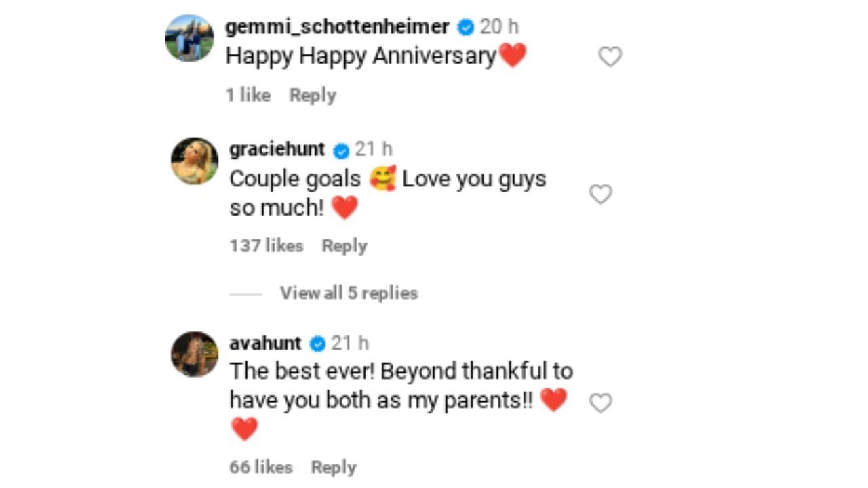
Task: Like gemmi_schottenheimer's anniversary comment
Action: (610, 57)
